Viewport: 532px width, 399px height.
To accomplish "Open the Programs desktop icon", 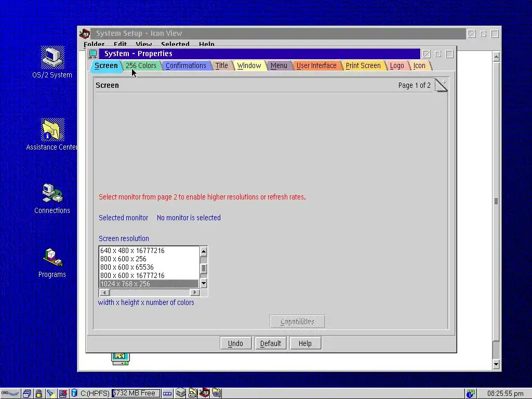I will point(52,257).
